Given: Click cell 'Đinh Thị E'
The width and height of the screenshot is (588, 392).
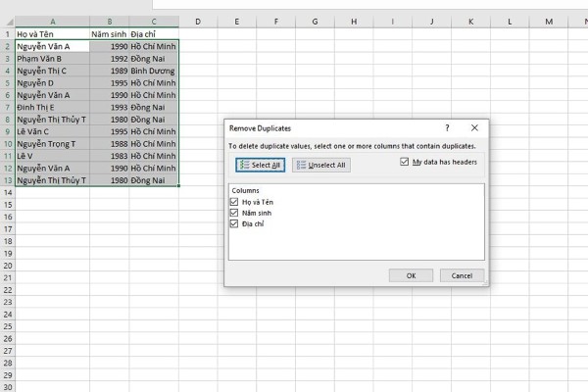Looking at the screenshot, I should [x=53, y=107].
